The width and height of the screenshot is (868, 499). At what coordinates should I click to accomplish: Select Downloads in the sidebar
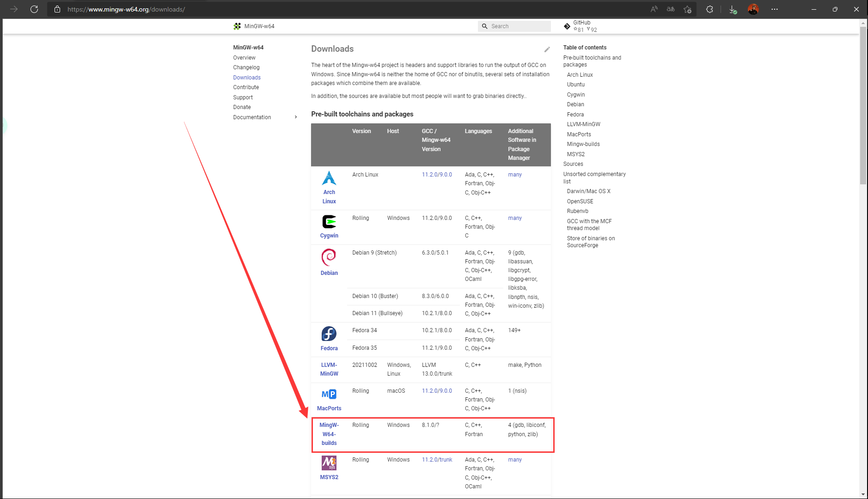247,78
